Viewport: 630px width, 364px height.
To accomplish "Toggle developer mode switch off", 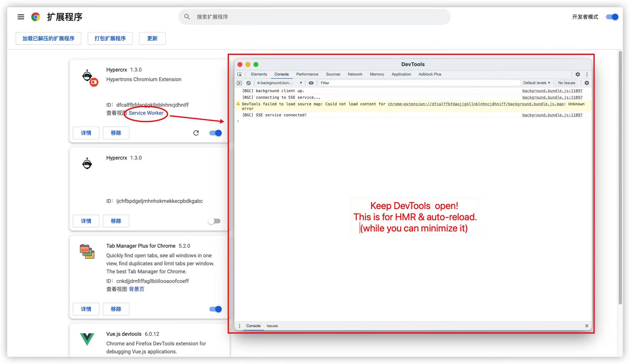I will (612, 17).
